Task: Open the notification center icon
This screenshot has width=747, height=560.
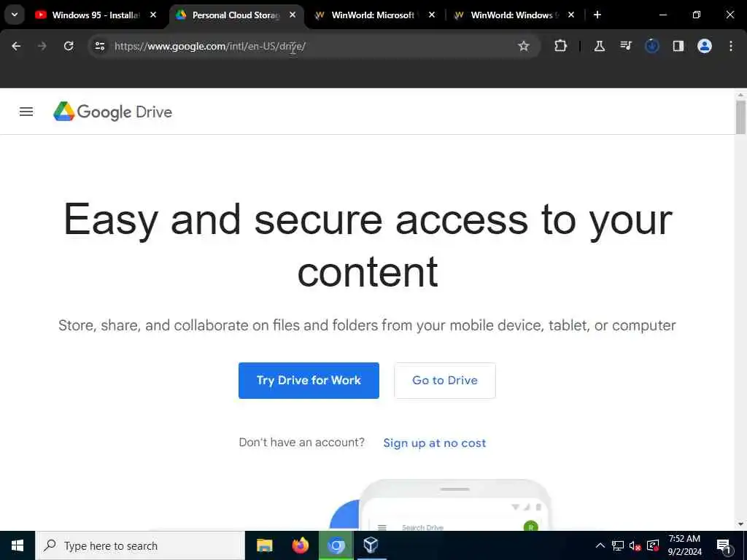Action: coord(724,546)
